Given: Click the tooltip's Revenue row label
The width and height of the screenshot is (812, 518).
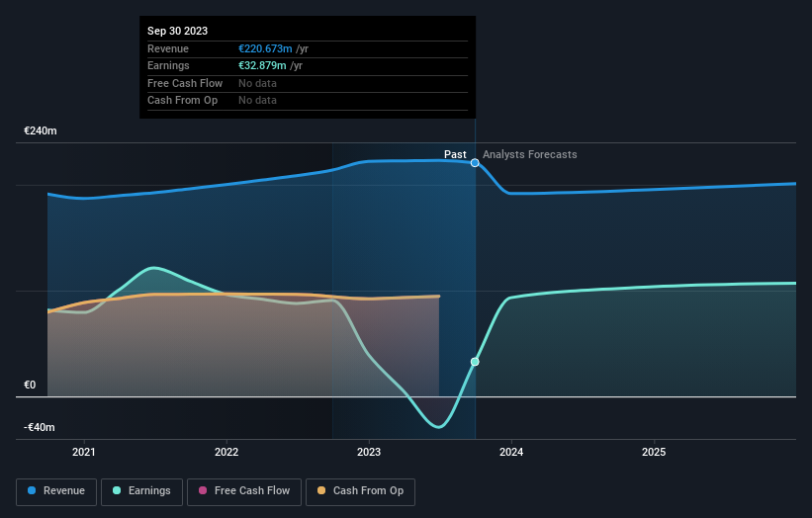Looking at the screenshot, I should pos(168,48).
